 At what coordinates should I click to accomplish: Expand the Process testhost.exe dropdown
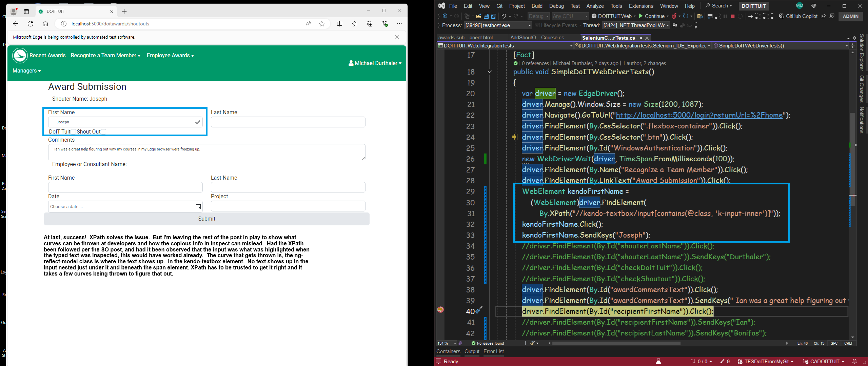click(x=529, y=25)
